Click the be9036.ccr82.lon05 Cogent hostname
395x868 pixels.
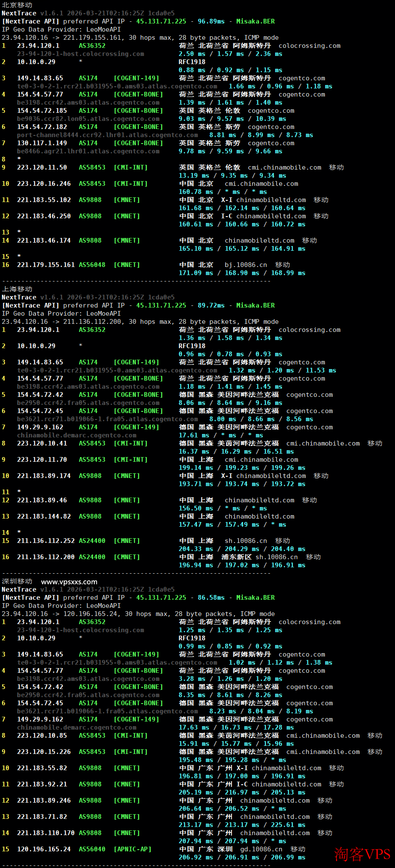pos(88,119)
